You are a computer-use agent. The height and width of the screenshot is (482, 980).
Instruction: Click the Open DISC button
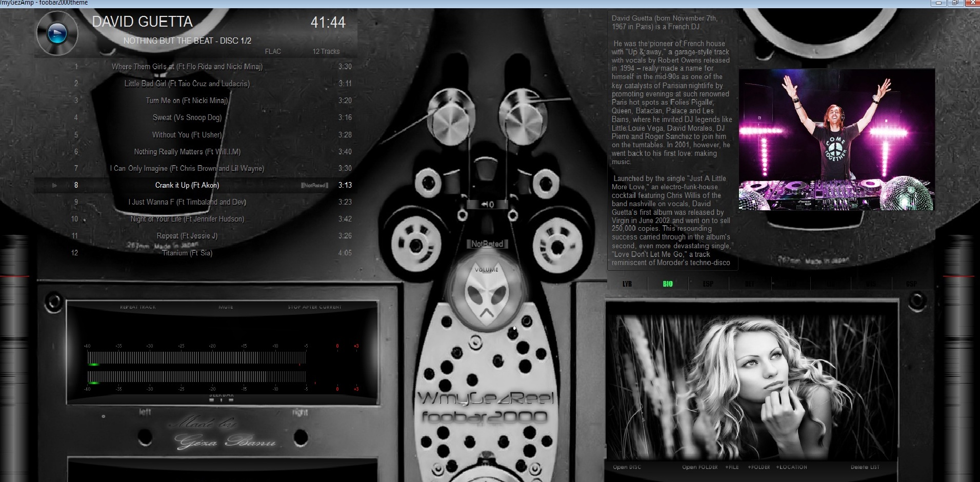click(x=627, y=467)
